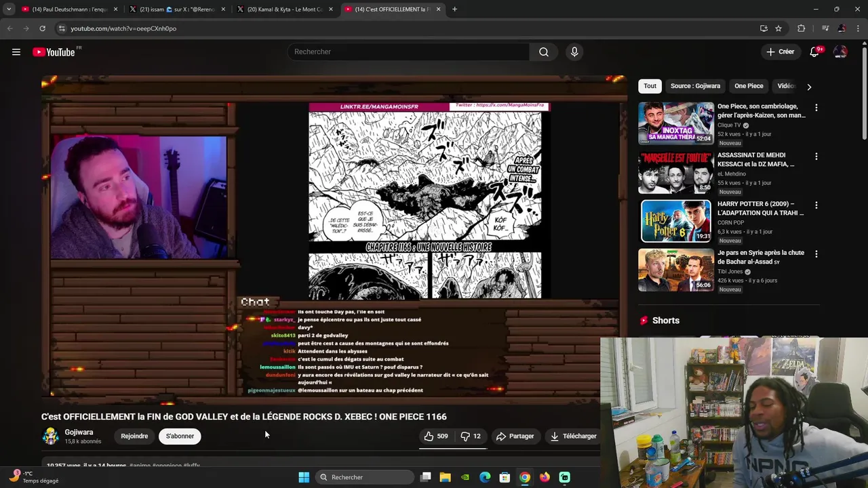This screenshot has height=488, width=868.
Task: Open Chrome extensions puzzle icon
Action: (x=802, y=28)
